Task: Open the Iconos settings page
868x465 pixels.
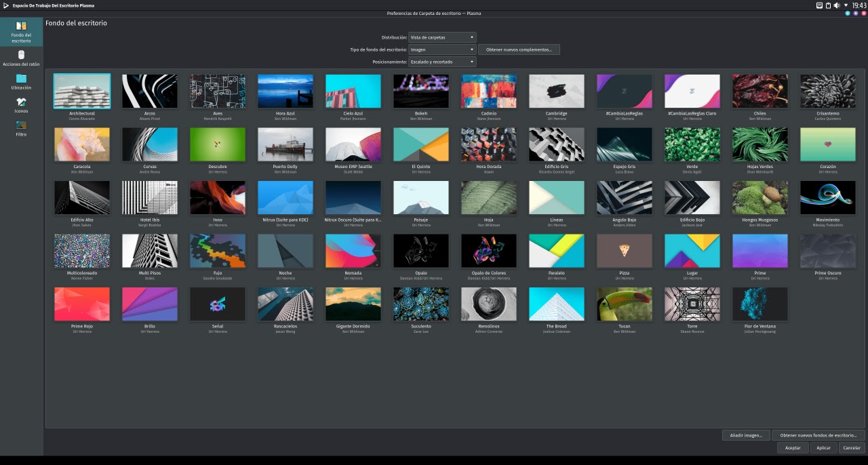Action: pyautogui.click(x=21, y=105)
